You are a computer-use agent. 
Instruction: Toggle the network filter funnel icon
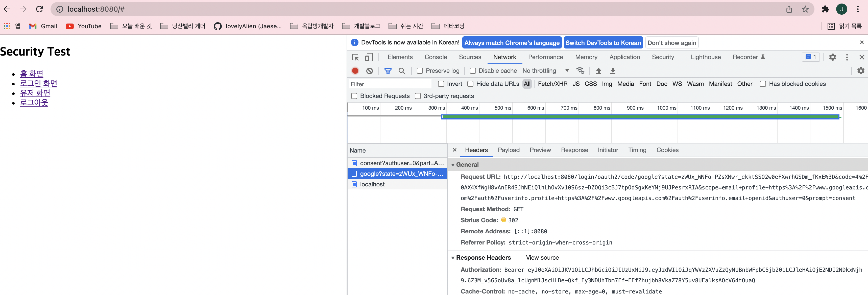(x=388, y=71)
